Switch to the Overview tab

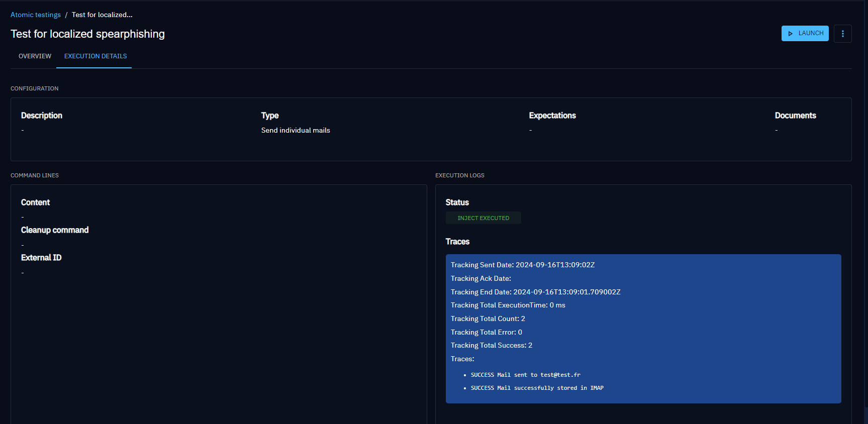pos(35,56)
